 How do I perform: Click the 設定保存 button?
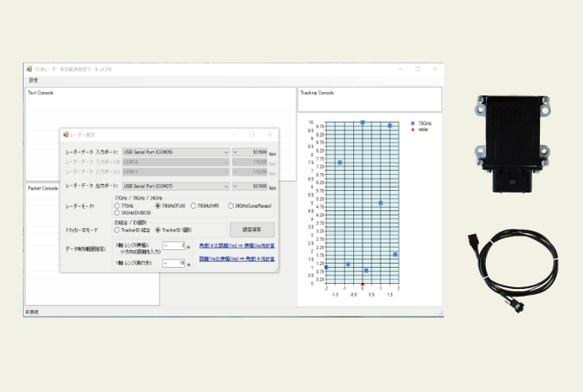click(x=252, y=230)
